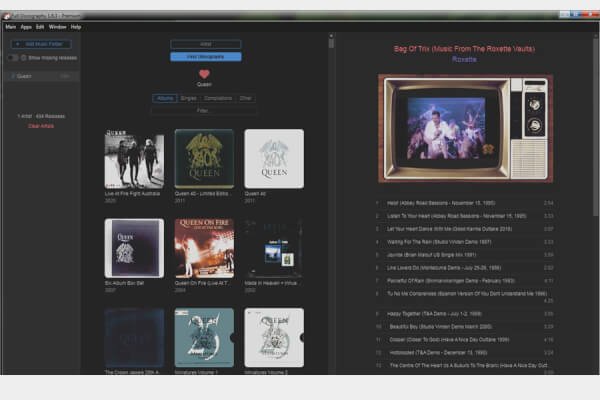Click the album list vertical scrollbar
Viewport: 600px width, 400px height.
pyautogui.click(x=331, y=42)
